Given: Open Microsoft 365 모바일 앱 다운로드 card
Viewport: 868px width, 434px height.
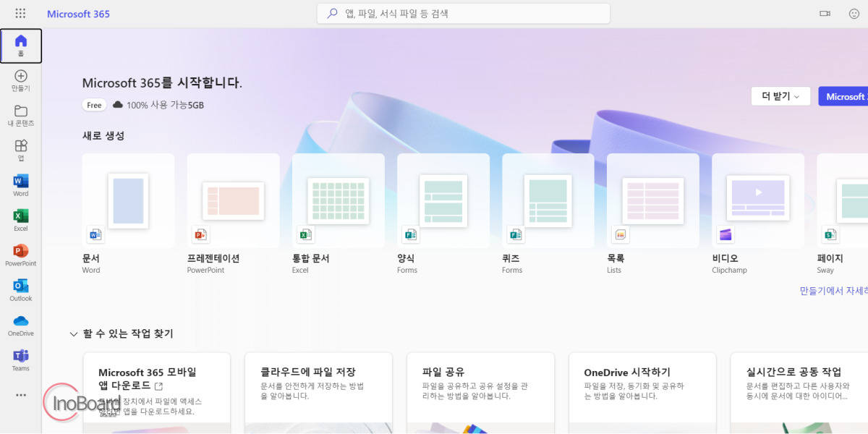Looking at the screenshot, I should tap(157, 393).
